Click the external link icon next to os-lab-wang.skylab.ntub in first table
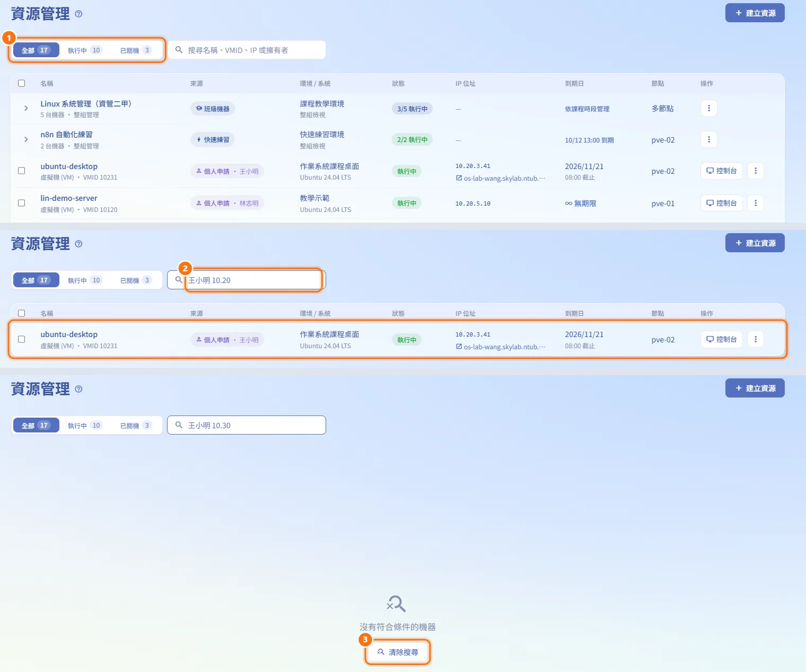The height and width of the screenshot is (672, 806). (x=459, y=178)
